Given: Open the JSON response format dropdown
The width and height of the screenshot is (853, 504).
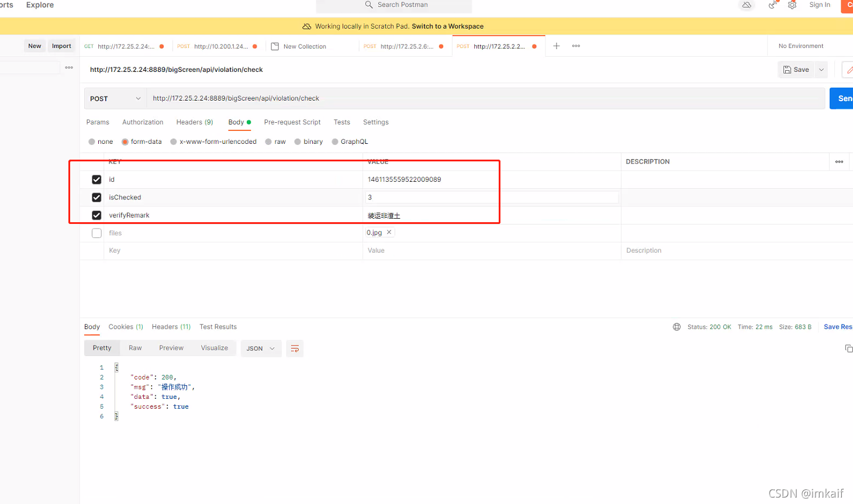Looking at the screenshot, I should [261, 348].
